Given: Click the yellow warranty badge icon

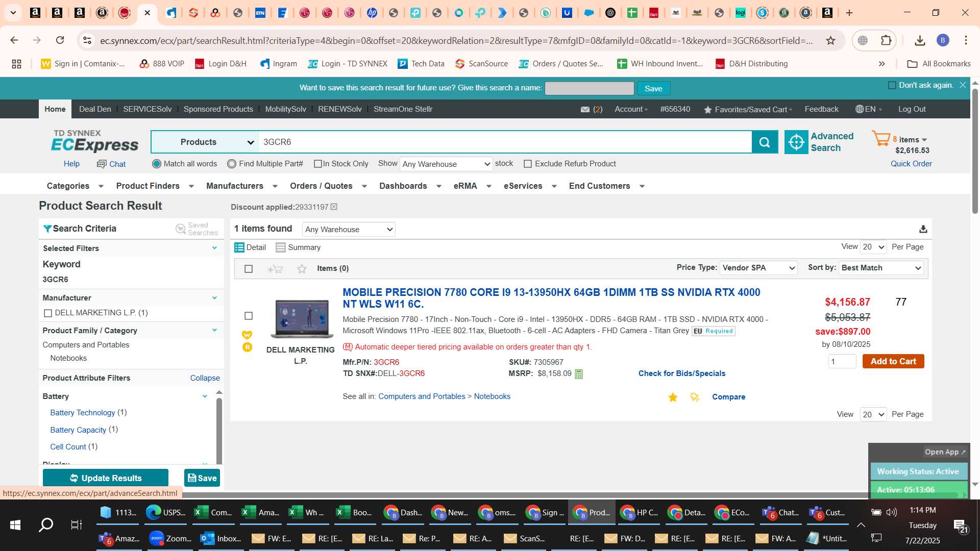Looking at the screenshot, I should click(x=247, y=335).
